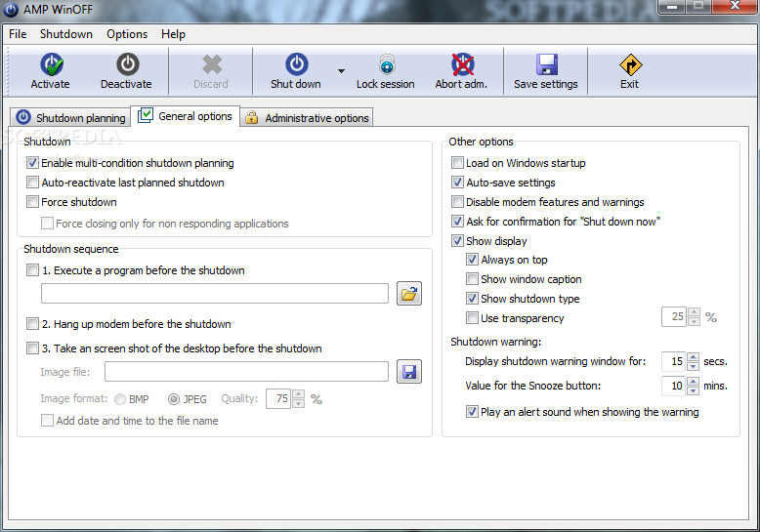The width and height of the screenshot is (760, 532).
Task: Click the JPEG Quality value field
Action: tap(278, 399)
